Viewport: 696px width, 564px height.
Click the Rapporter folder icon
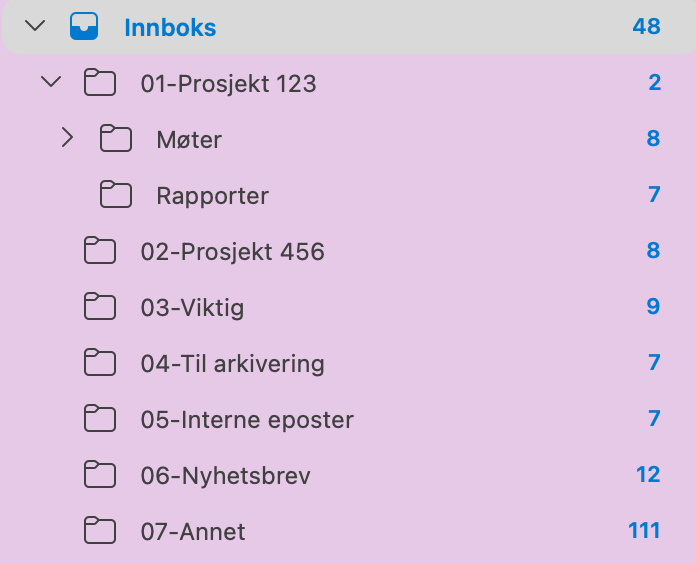(x=116, y=195)
